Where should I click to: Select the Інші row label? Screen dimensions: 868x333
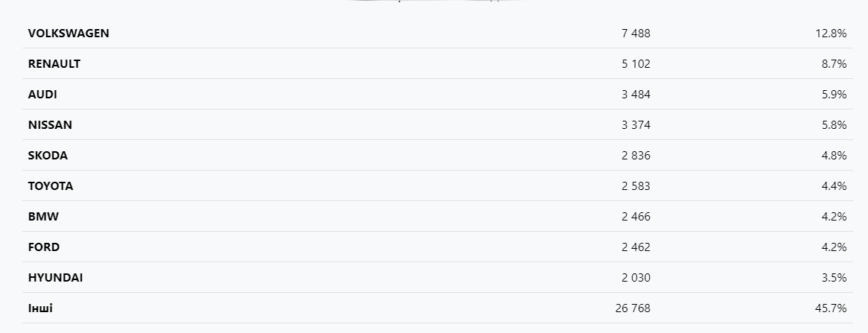[x=40, y=308]
